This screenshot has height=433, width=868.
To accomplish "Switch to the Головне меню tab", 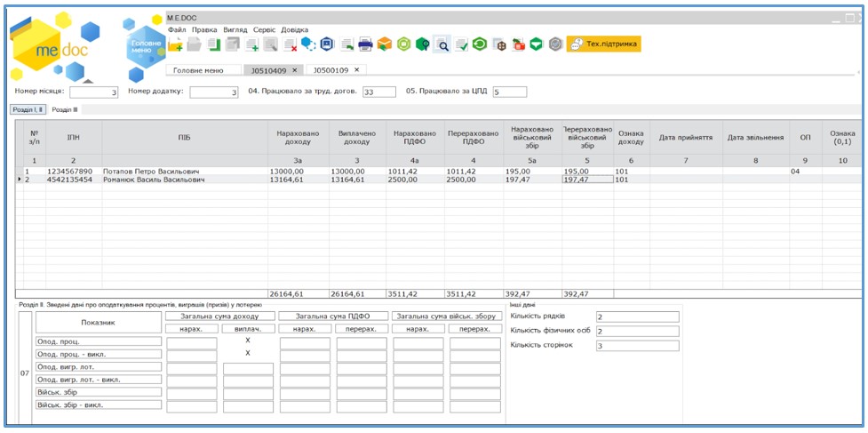I will 203,70.
